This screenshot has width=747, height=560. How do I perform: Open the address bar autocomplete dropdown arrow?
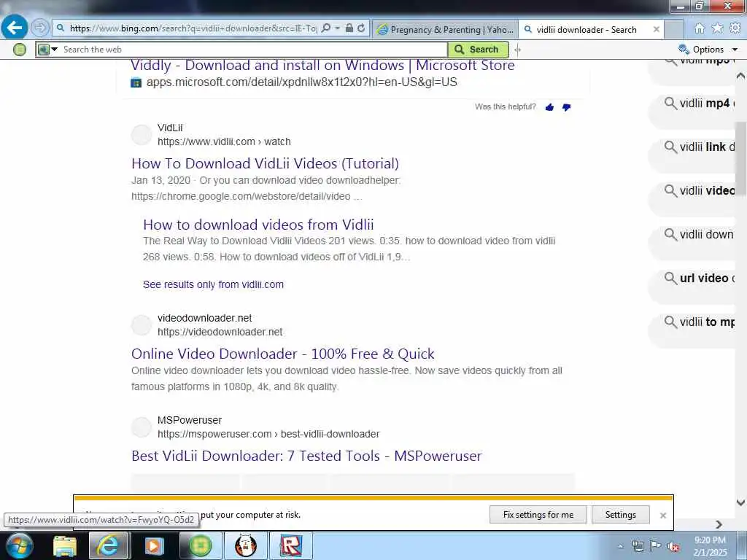pos(337,28)
